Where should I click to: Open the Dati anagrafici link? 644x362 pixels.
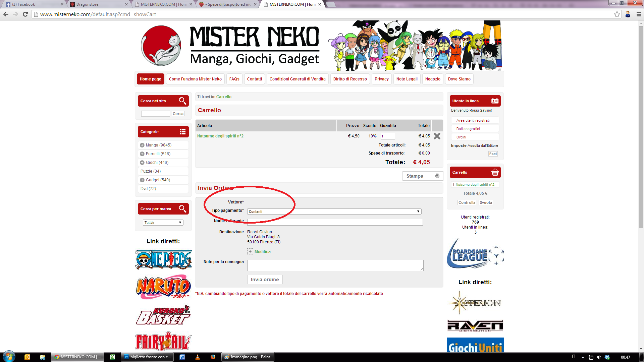pyautogui.click(x=468, y=129)
